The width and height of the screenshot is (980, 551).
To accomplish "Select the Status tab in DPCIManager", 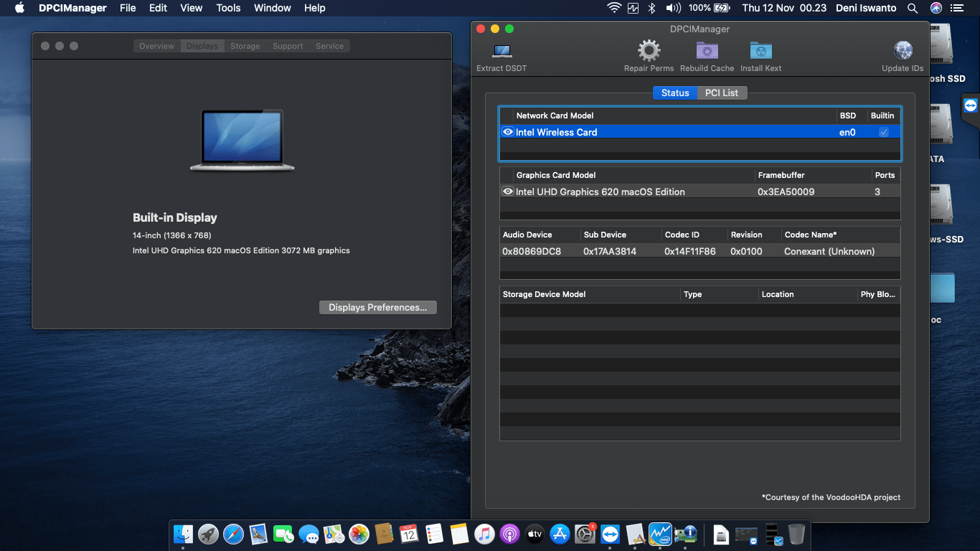I will tap(675, 93).
